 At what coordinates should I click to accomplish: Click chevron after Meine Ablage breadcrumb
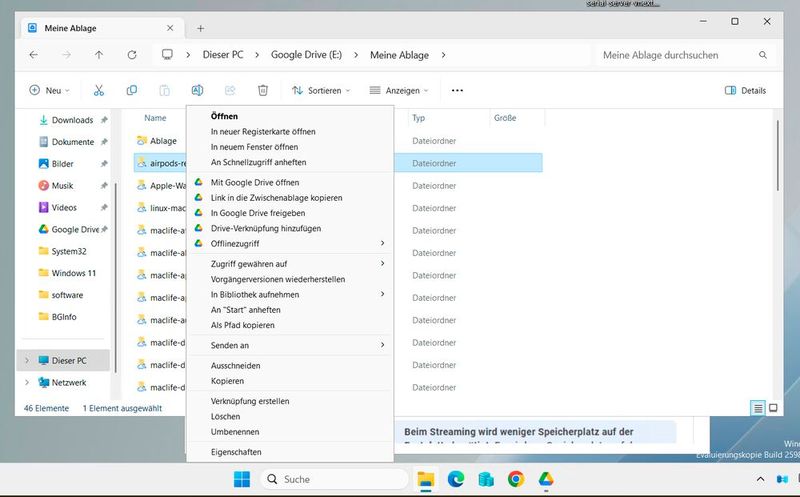[443, 55]
